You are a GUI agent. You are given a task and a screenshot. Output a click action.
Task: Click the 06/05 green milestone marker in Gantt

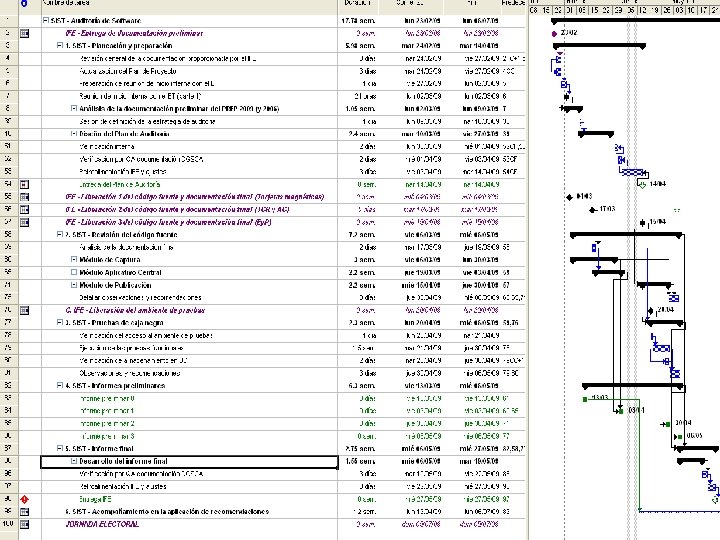(679, 436)
